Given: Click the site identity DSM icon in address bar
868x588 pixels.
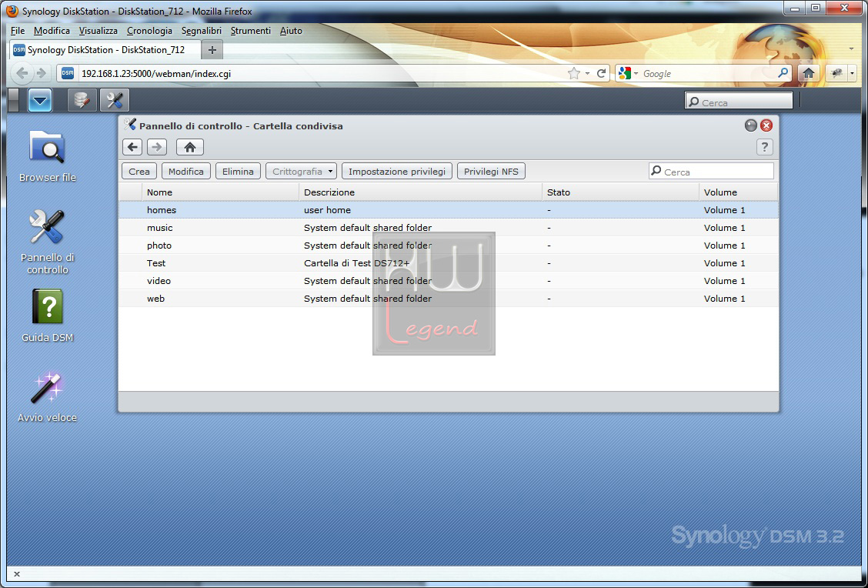Looking at the screenshot, I should tap(68, 73).
